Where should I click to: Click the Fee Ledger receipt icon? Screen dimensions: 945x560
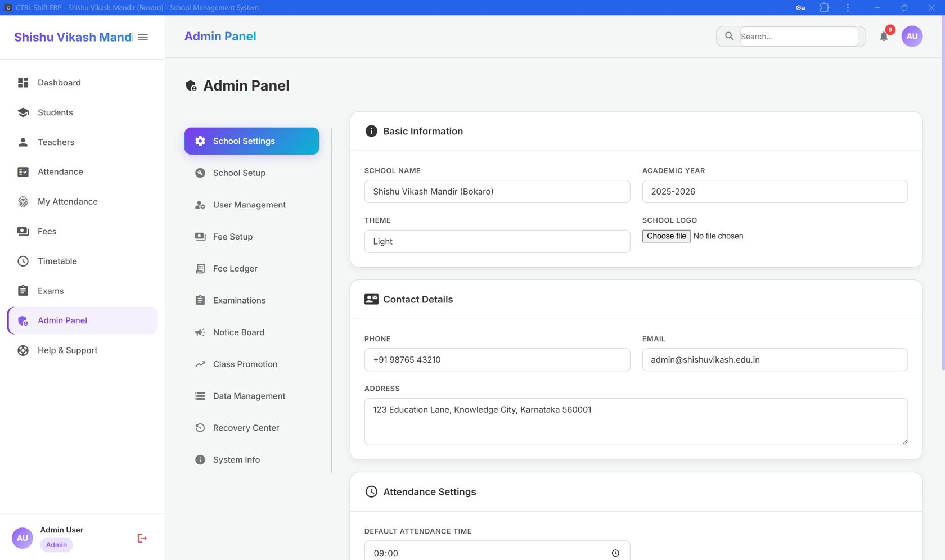click(200, 269)
